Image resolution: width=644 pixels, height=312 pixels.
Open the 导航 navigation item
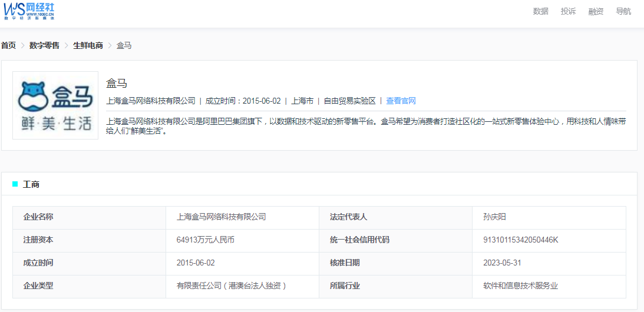click(623, 12)
